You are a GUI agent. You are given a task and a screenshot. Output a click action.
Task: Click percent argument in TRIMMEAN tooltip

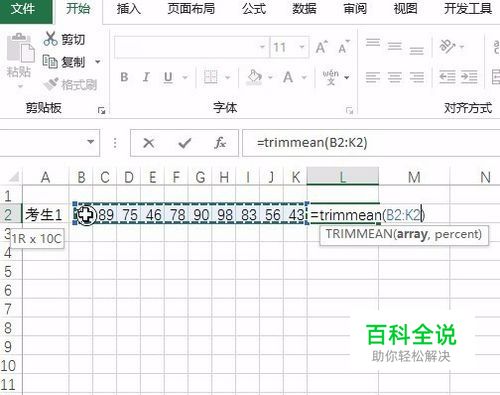(x=456, y=234)
